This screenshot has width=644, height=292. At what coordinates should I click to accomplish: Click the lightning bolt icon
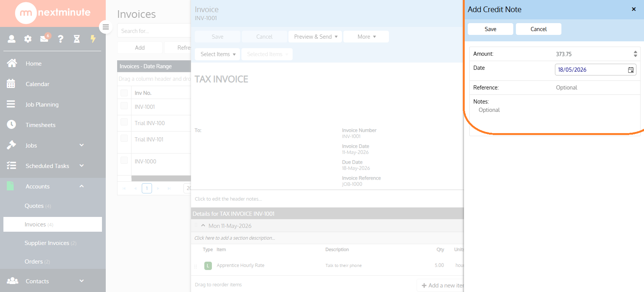coord(93,39)
